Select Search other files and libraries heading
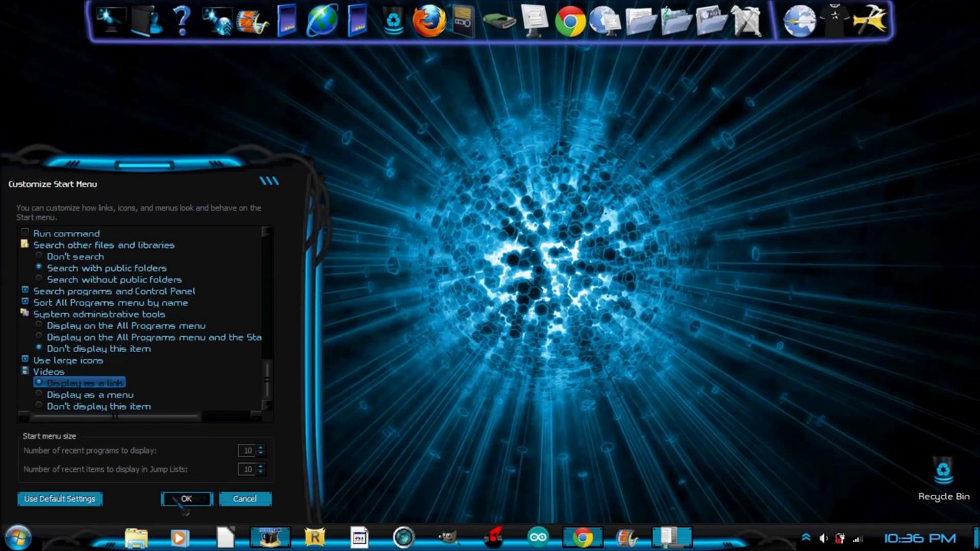Viewport: 980px width, 551px height. (x=103, y=245)
